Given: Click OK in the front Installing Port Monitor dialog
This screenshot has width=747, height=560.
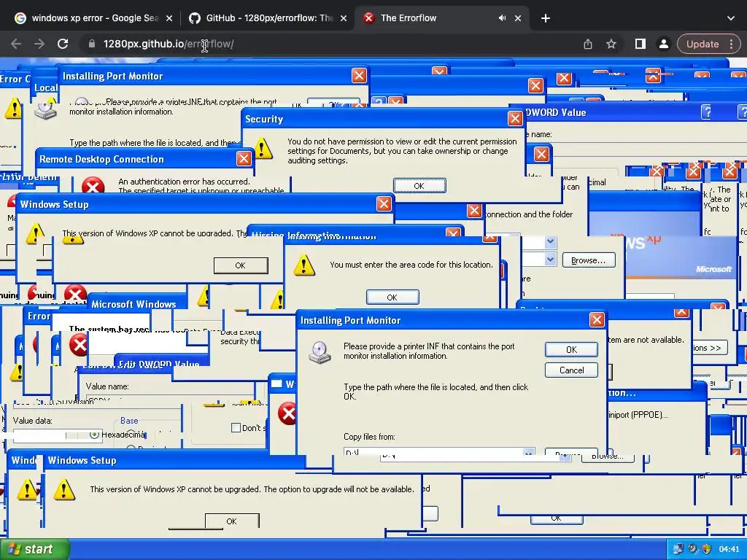Looking at the screenshot, I should (571, 349).
